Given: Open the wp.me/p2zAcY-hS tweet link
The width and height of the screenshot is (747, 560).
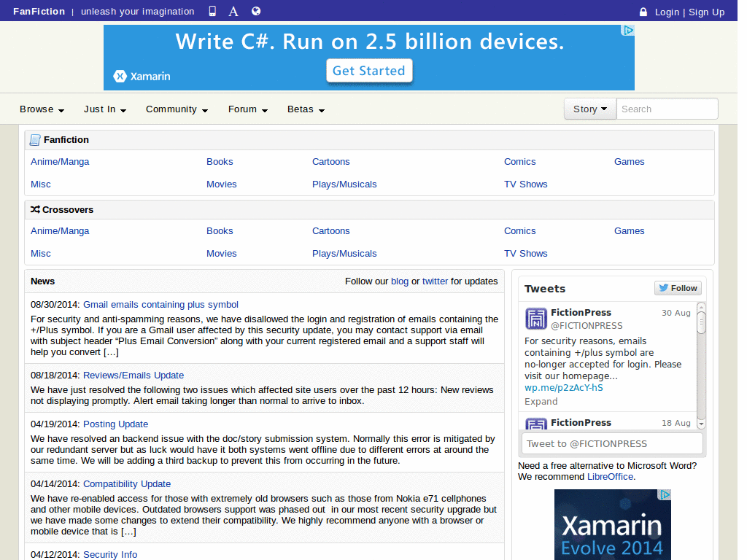Looking at the screenshot, I should click(564, 388).
